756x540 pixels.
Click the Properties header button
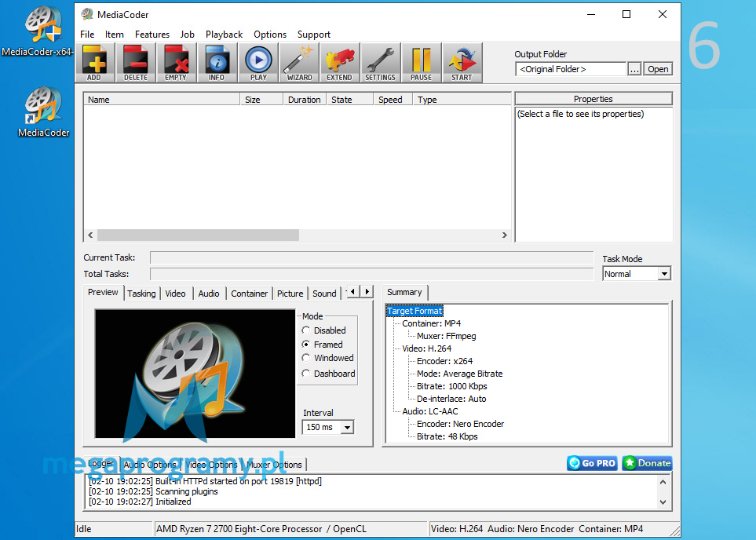[593, 99]
